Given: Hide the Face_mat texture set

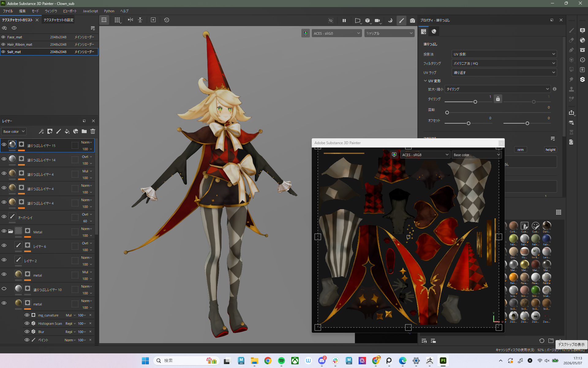Looking at the screenshot, I should (x=3, y=37).
